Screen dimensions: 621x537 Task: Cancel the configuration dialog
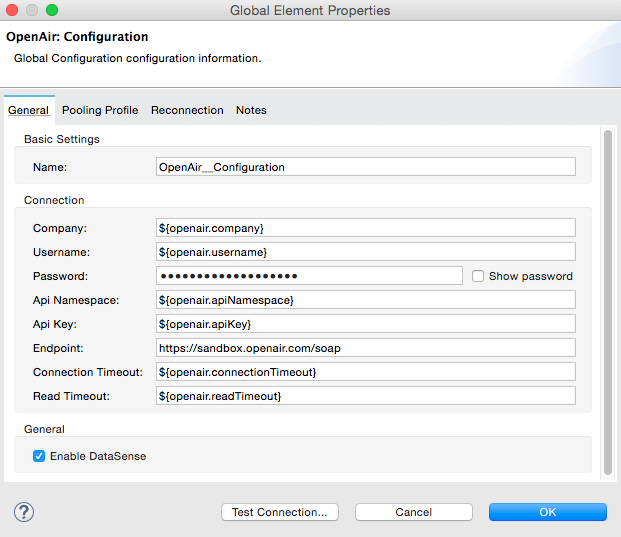pyautogui.click(x=413, y=512)
